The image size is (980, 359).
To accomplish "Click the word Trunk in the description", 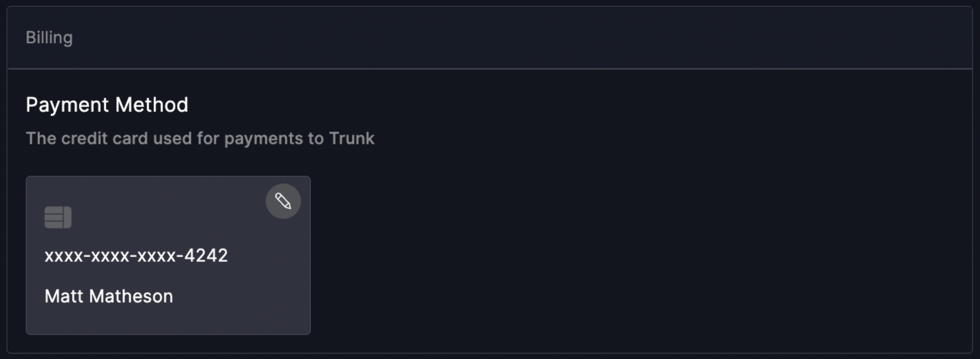I will (352, 138).
